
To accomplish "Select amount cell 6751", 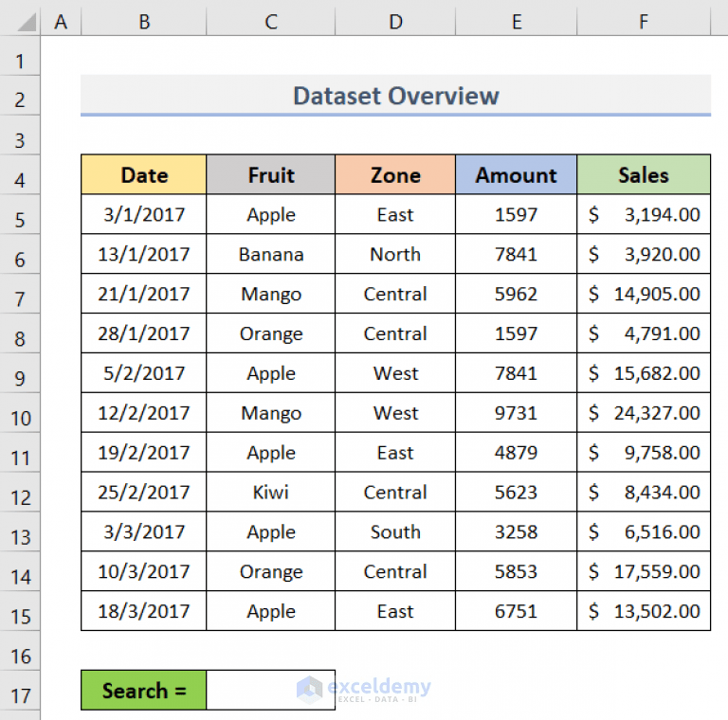I will click(x=517, y=610).
